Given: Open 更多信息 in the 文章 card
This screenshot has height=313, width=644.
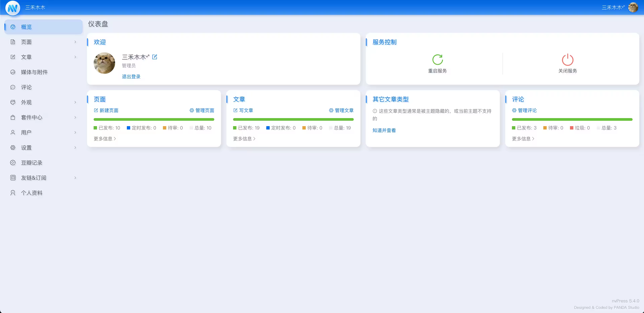Looking at the screenshot, I should click(244, 139).
